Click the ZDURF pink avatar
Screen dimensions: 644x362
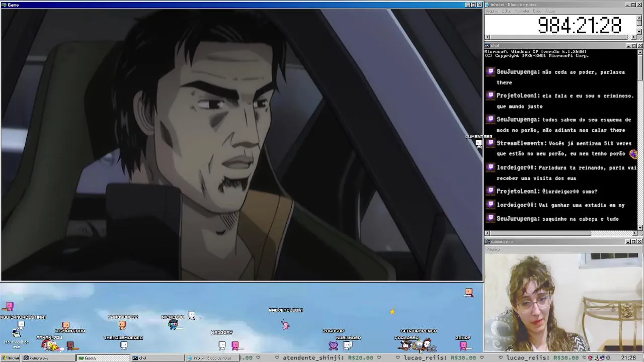[x=463, y=345]
